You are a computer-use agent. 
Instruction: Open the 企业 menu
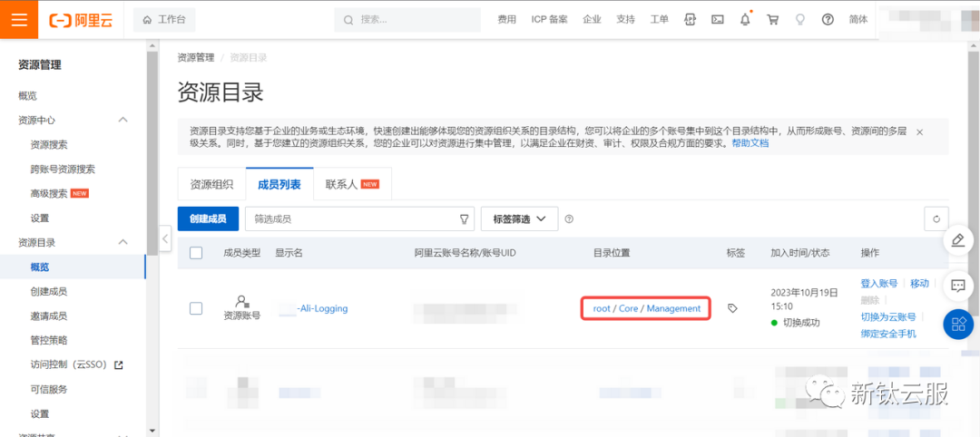click(592, 19)
